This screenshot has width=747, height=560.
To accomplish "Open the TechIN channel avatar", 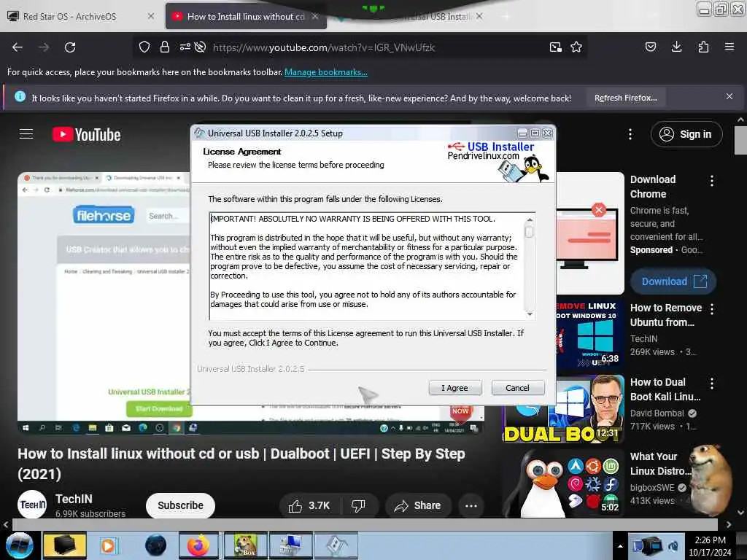I will click(32, 505).
